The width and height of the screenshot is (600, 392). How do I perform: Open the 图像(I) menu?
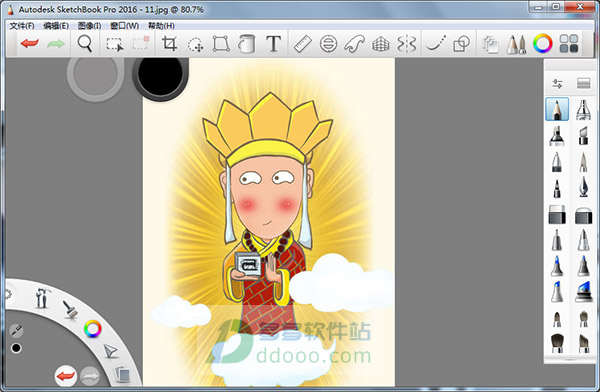[x=90, y=26]
